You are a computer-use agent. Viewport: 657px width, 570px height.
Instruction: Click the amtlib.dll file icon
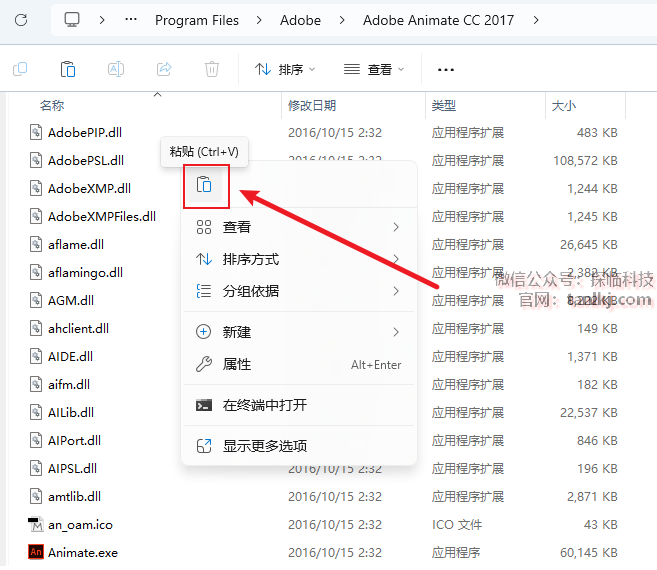tap(36, 496)
